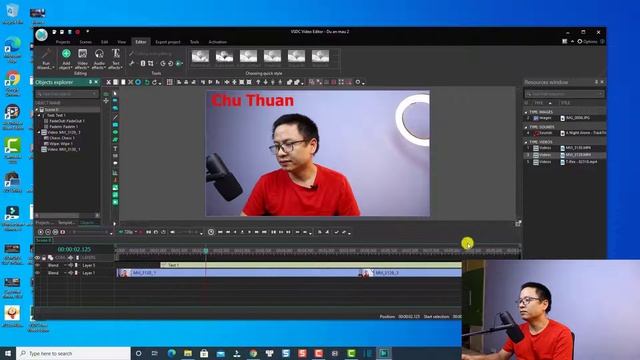
Task: Open the Audio effects menu
Action: click(x=99, y=59)
